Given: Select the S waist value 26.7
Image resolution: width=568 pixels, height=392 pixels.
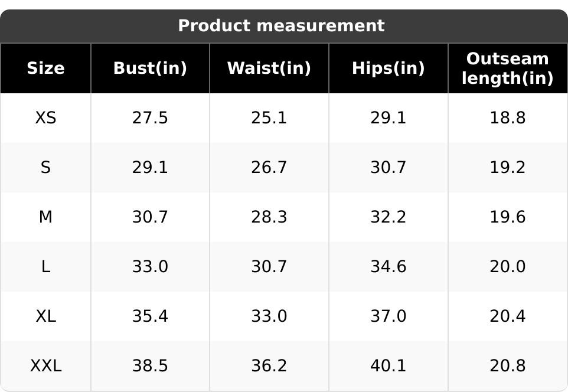Looking at the screenshot, I should (269, 168).
